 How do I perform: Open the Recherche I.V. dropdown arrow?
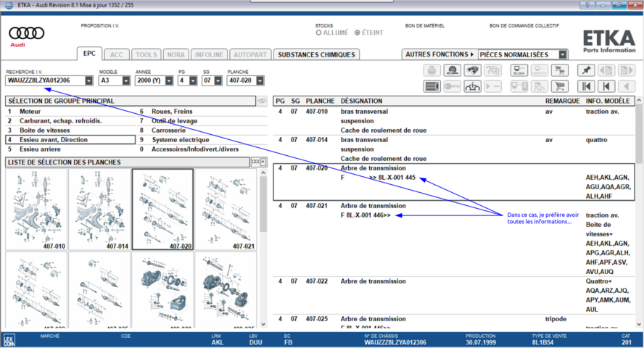(x=88, y=81)
